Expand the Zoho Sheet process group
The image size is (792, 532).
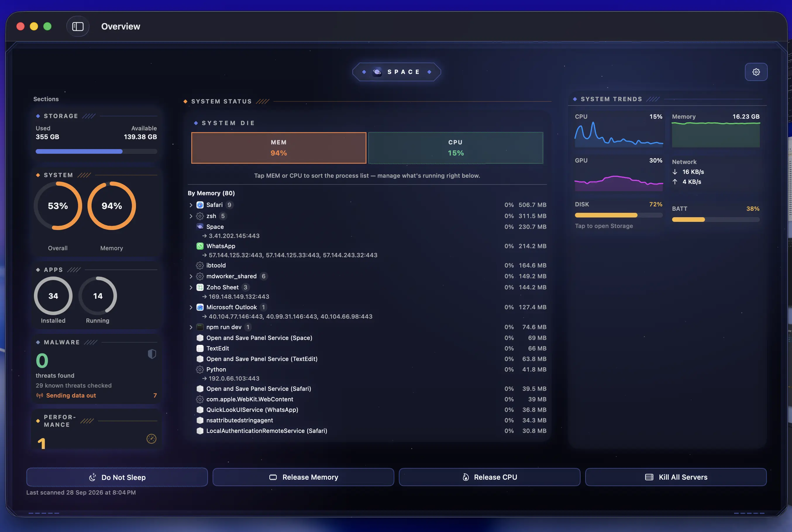click(191, 287)
